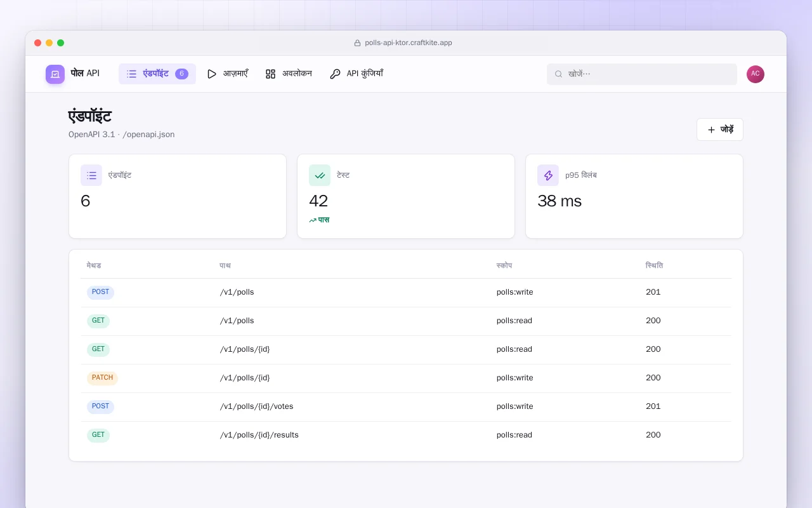Click the search magnifier icon
Screen dimensions: 812x508
pyautogui.click(x=558, y=74)
